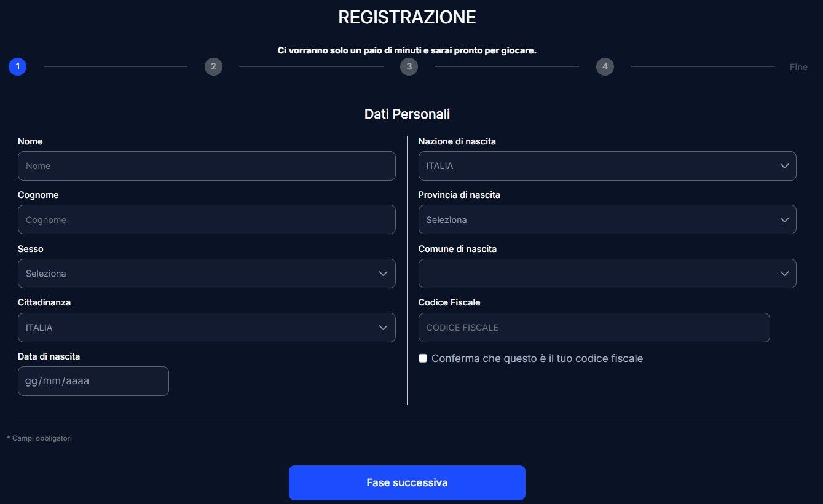Click the 'Campi obbligatori' note
Image resolution: width=823 pixels, height=504 pixels.
pos(39,438)
